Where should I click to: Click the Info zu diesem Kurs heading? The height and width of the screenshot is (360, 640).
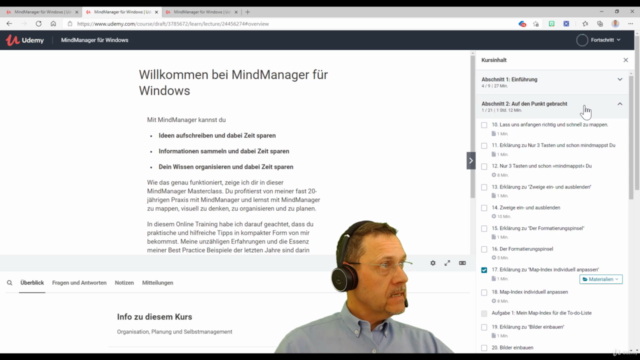pyautogui.click(x=154, y=317)
